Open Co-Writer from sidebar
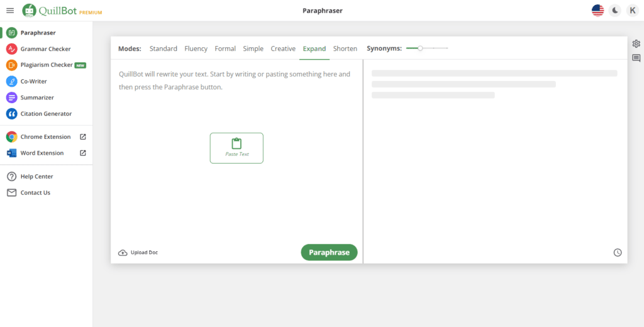This screenshot has width=644, height=327. coord(34,81)
